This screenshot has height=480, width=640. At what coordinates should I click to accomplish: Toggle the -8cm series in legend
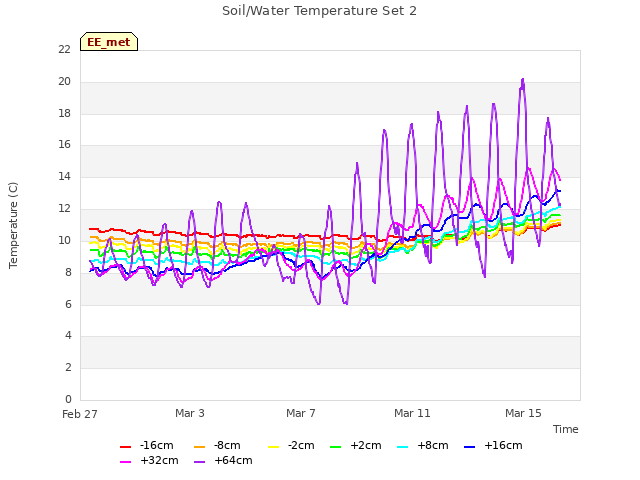217,445
